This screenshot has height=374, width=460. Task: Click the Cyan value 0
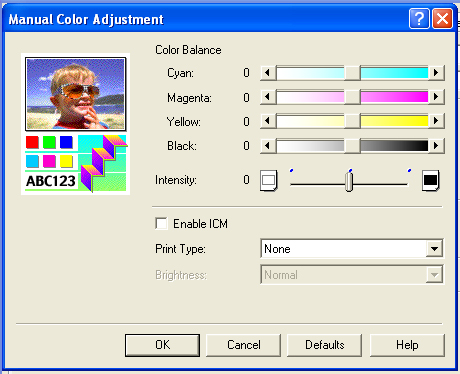[x=246, y=73]
